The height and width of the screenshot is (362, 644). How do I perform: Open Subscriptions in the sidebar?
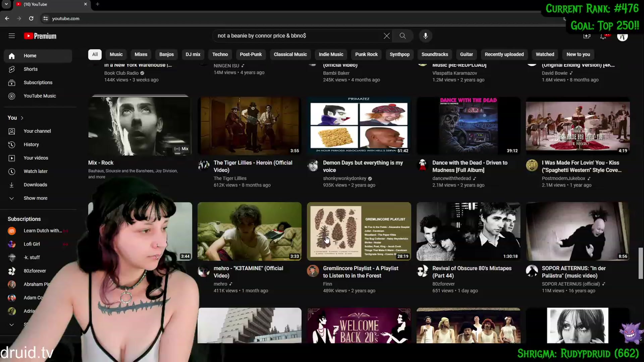pos(38,82)
